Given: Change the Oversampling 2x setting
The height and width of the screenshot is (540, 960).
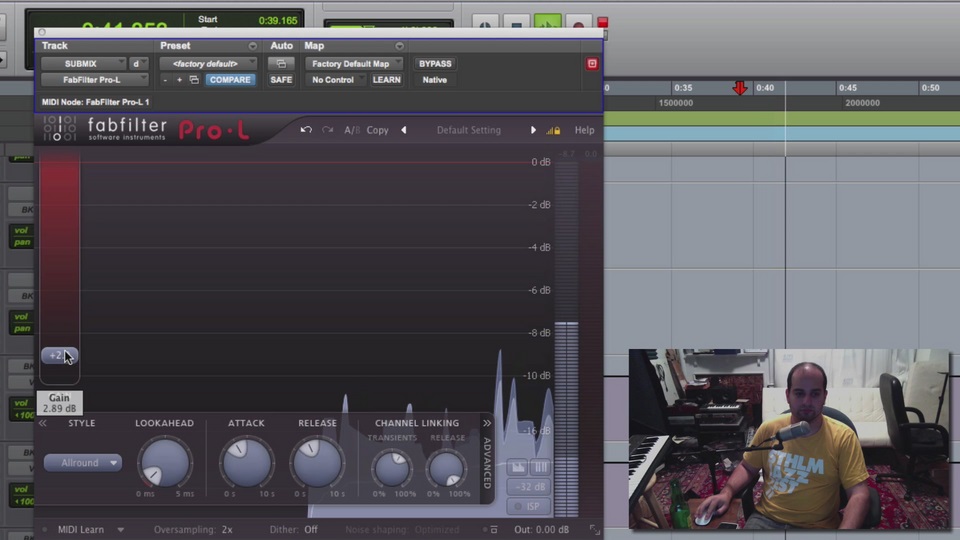Looking at the screenshot, I should pyautogui.click(x=193, y=530).
